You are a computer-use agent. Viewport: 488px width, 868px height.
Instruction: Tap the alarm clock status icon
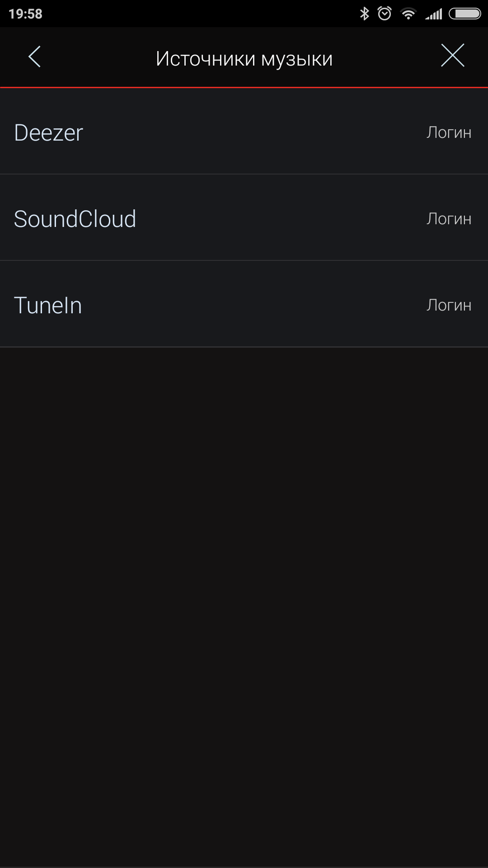tap(385, 14)
